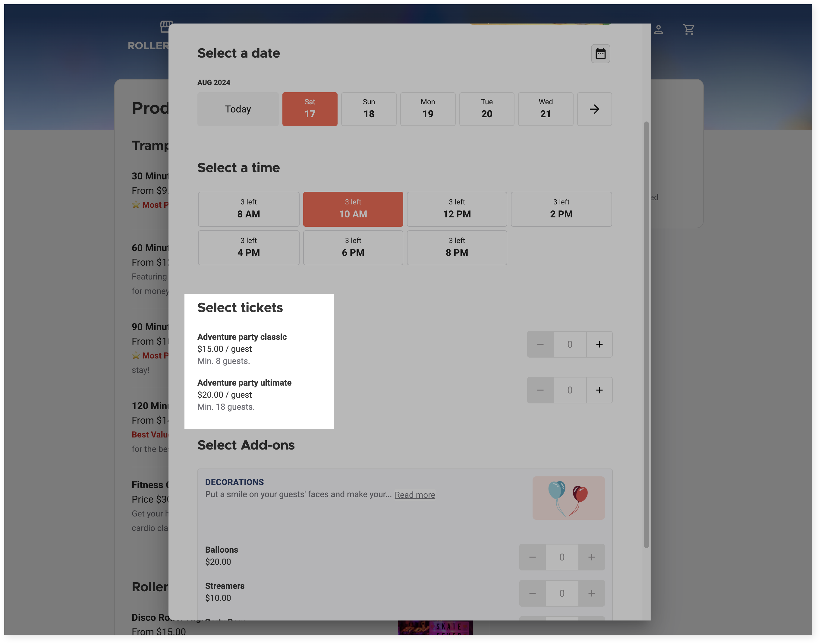This screenshot has height=644, width=821.
Task: Pick Wed 21 date tab
Action: (545, 109)
